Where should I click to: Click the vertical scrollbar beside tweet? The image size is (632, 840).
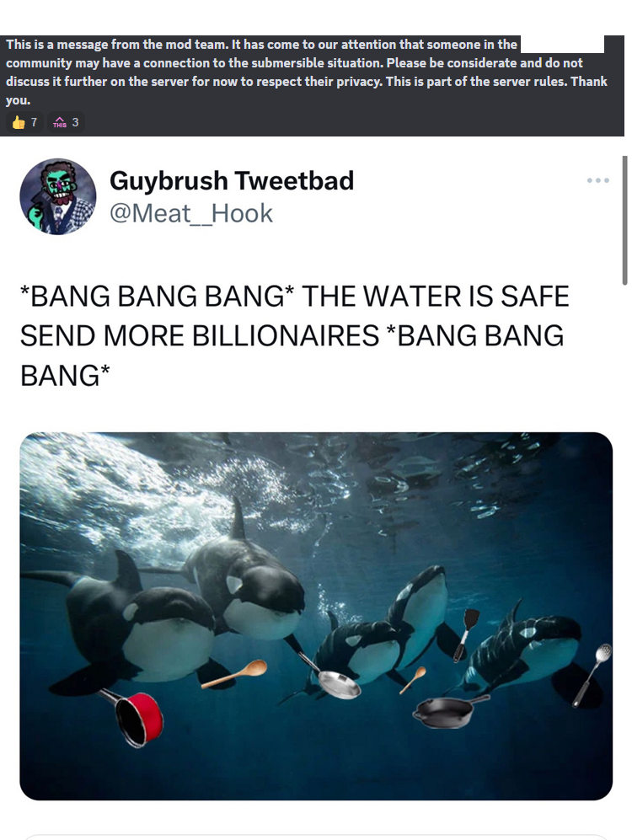tap(624, 220)
